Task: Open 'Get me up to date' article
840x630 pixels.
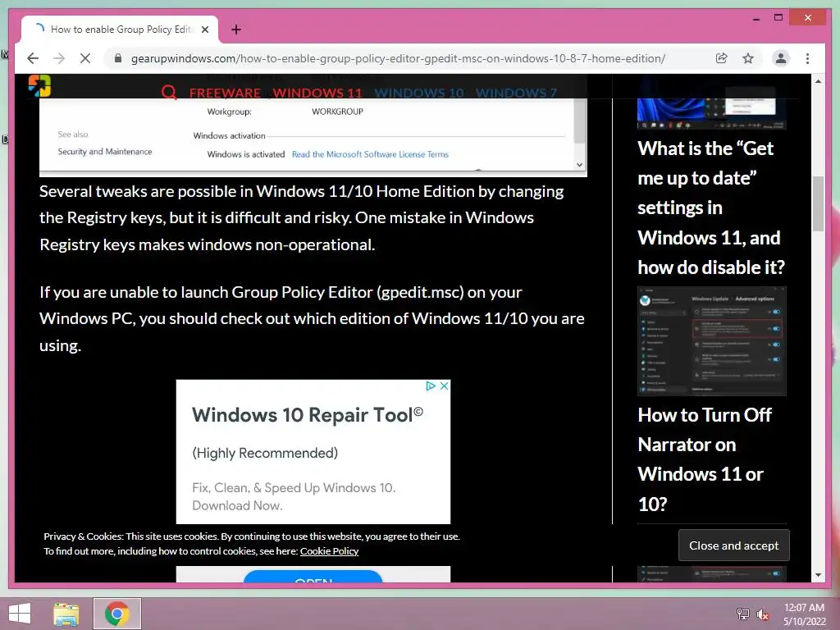Action: tap(711, 208)
